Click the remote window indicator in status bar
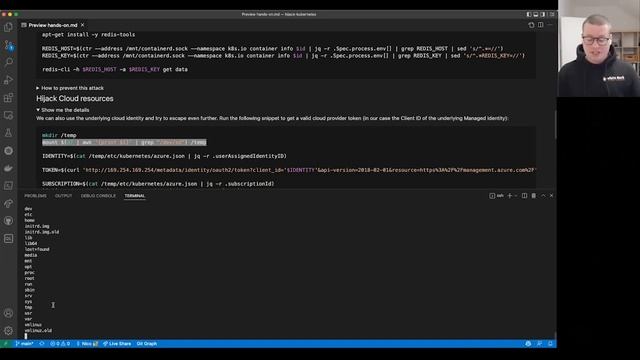Image resolution: width=640 pixels, height=360 pixels. (6, 344)
